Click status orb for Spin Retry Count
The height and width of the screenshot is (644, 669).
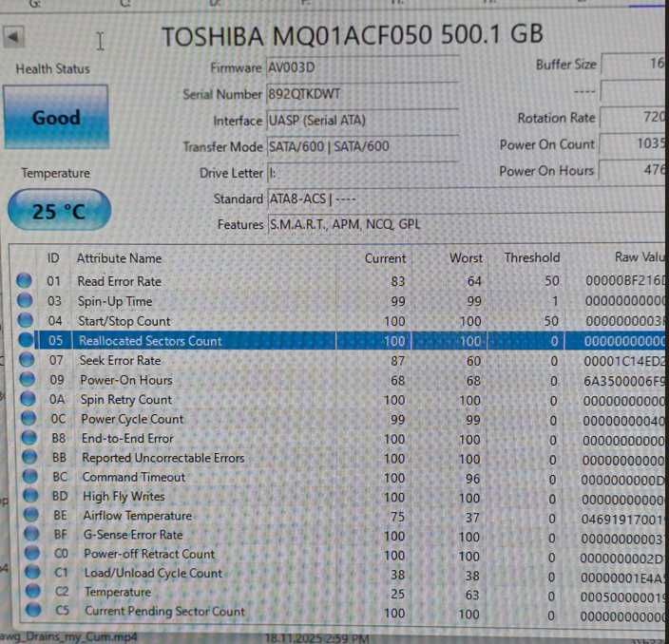(x=29, y=399)
